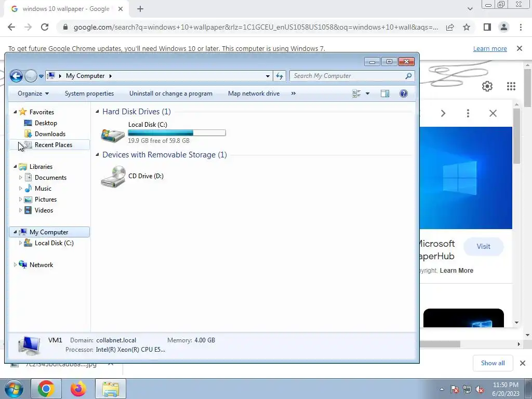
Task: Open image preview more options
Action: coord(468,113)
